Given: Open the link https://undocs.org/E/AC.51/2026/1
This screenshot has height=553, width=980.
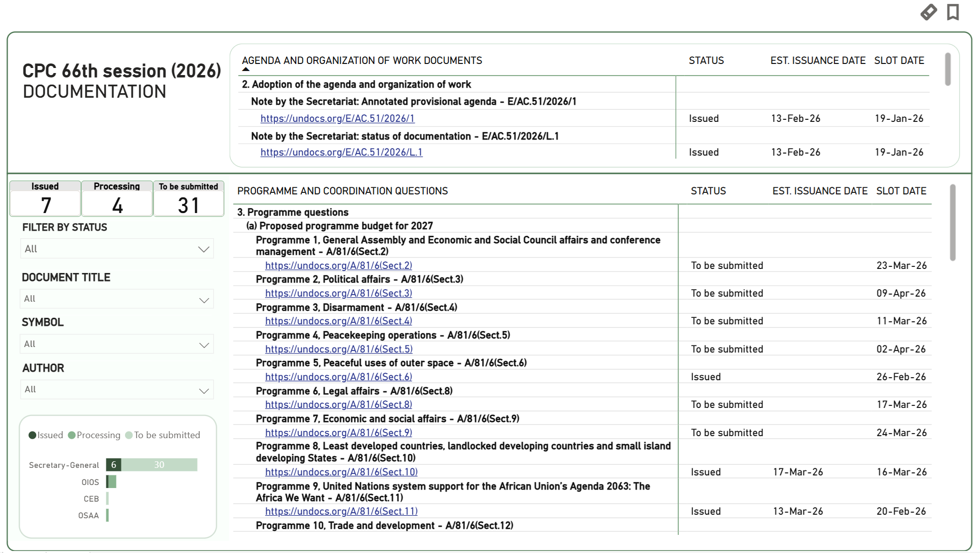Looking at the screenshot, I should [337, 118].
